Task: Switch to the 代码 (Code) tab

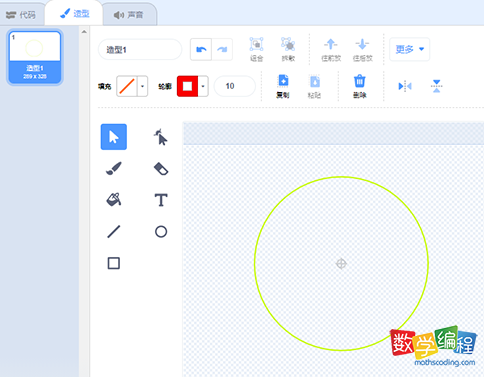Action: pyautogui.click(x=21, y=15)
